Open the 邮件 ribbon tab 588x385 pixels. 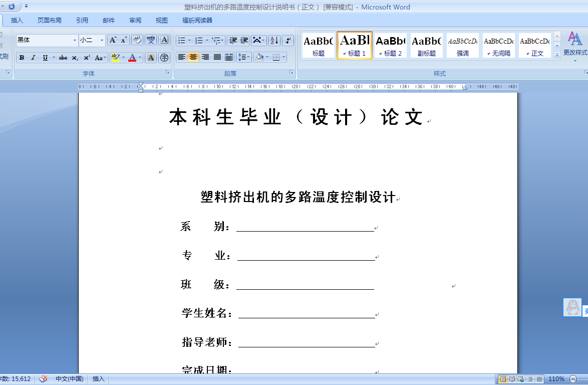[109, 20]
